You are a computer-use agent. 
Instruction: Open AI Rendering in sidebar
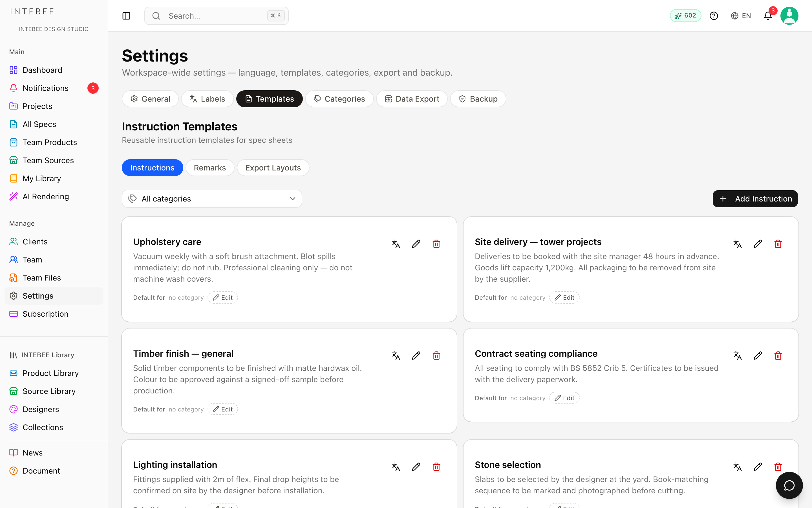click(x=54, y=196)
